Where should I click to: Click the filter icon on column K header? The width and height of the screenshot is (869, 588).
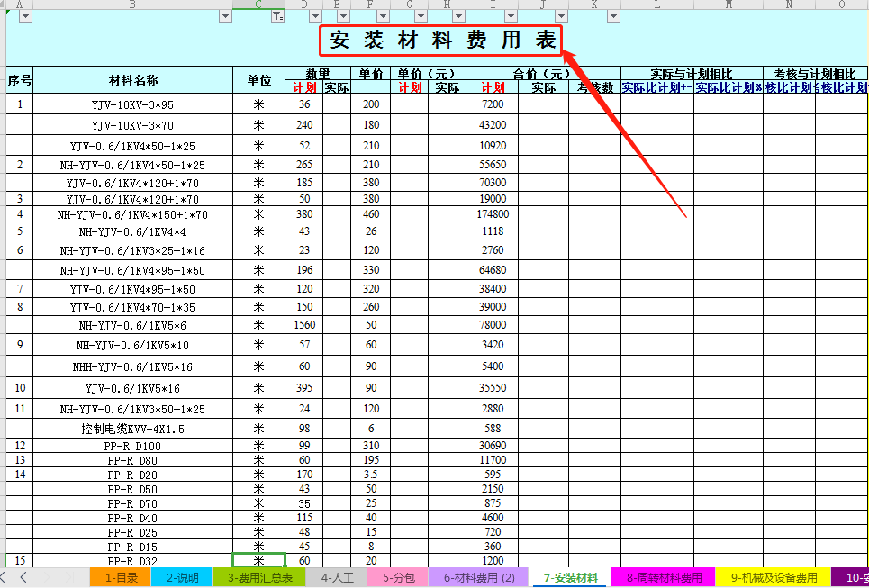611,15
